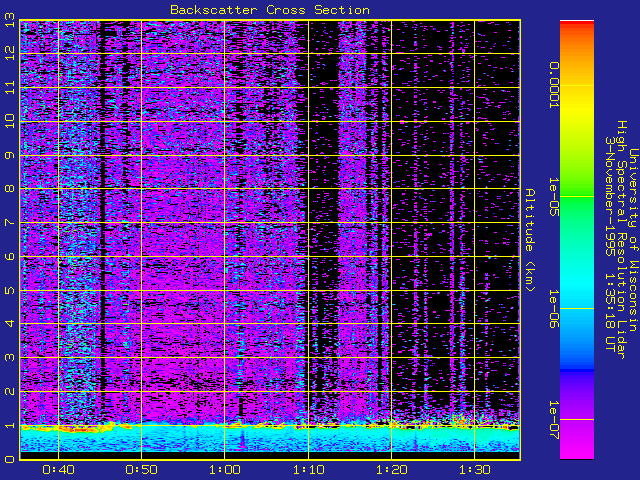The height and width of the screenshot is (480, 640).
Task: Click the altitude label 0
Action: (10, 459)
